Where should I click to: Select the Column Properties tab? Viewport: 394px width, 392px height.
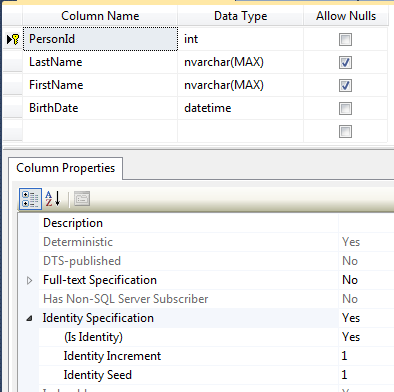pyautogui.click(x=66, y=168)
